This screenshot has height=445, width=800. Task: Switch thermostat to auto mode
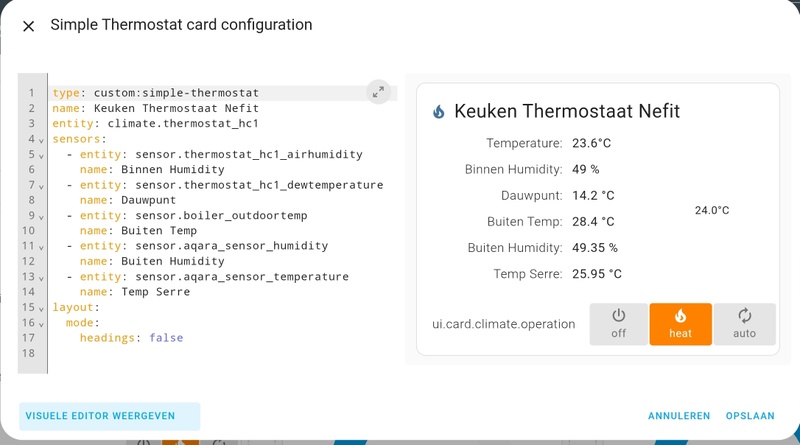pos(744,324)
